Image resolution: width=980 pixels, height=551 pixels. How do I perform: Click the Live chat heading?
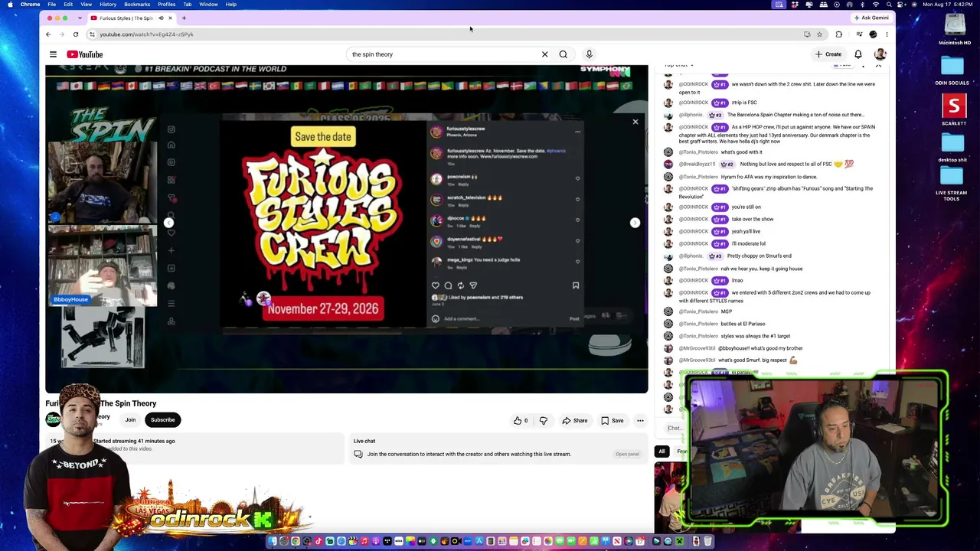coord(364,442)
